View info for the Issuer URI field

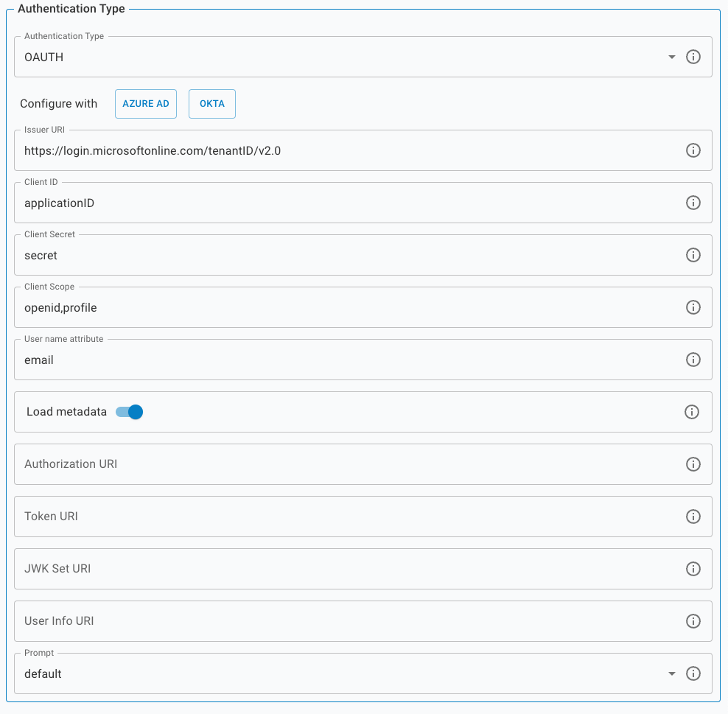point(693,150)
